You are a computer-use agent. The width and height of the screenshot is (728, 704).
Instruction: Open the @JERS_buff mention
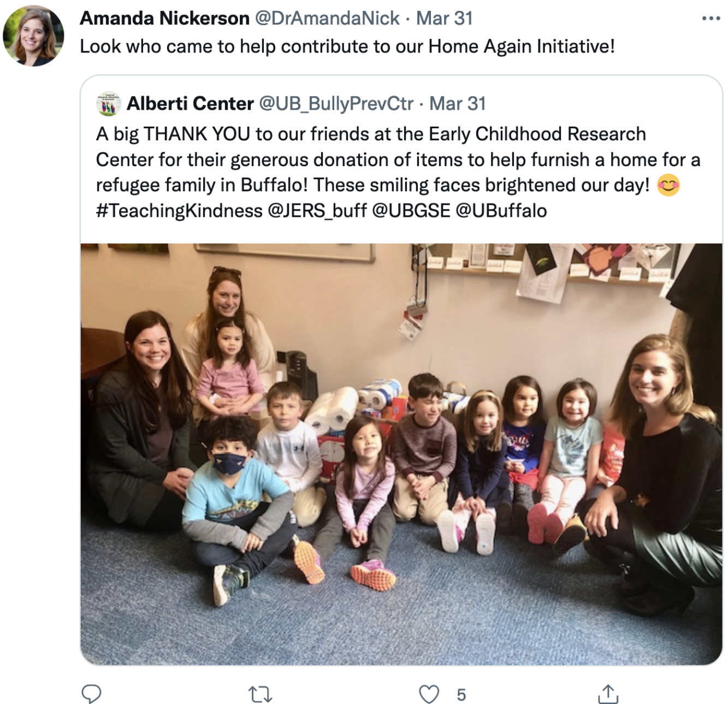(x=317, y=210)
